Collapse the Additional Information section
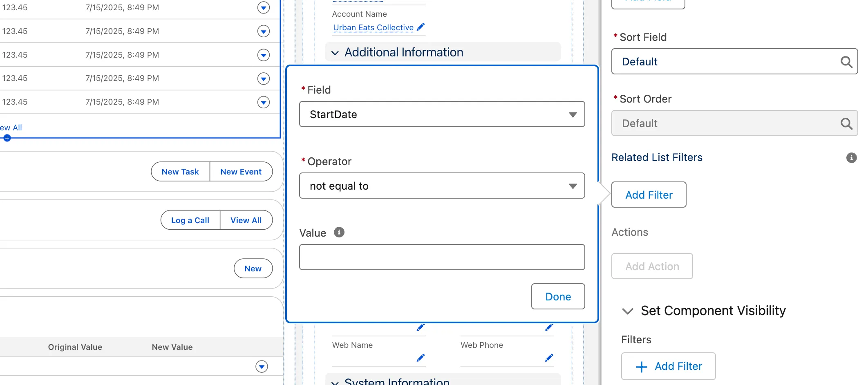868x385 pixels. 335,53
